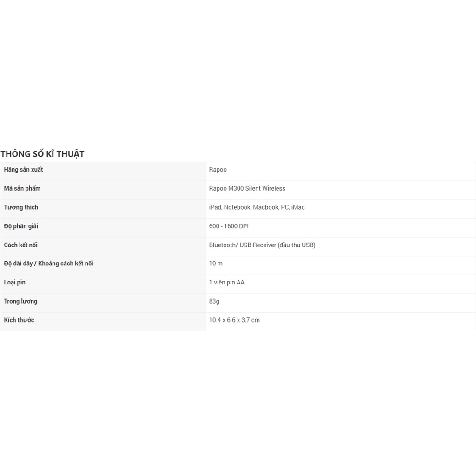The height and width of the screenshot is (476, 476).
Task: Select the Tương thích label
Action: pos(21,207)
